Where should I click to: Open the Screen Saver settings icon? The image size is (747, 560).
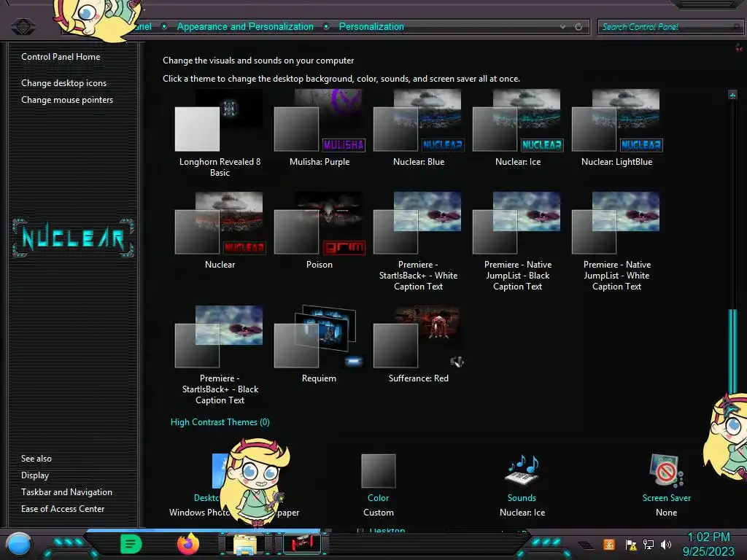pyautogui.click(x=666, y=470)
